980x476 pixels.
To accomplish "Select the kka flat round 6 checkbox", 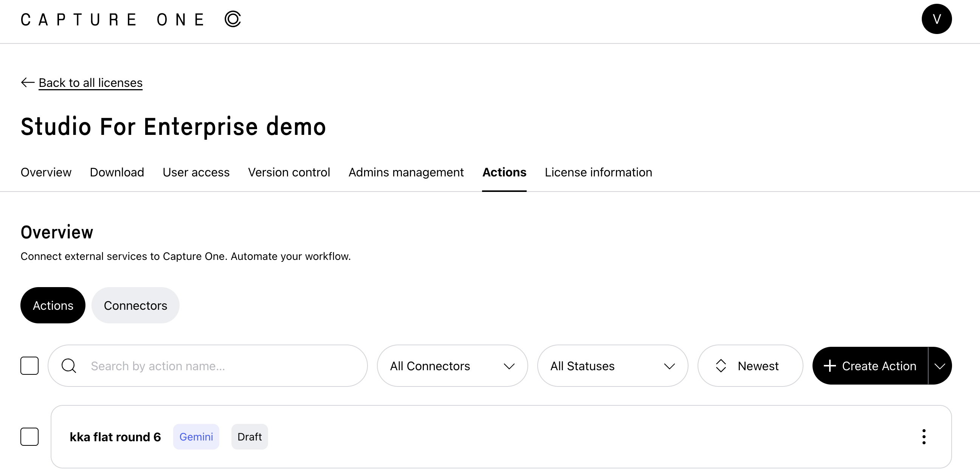I will [29, 436].
